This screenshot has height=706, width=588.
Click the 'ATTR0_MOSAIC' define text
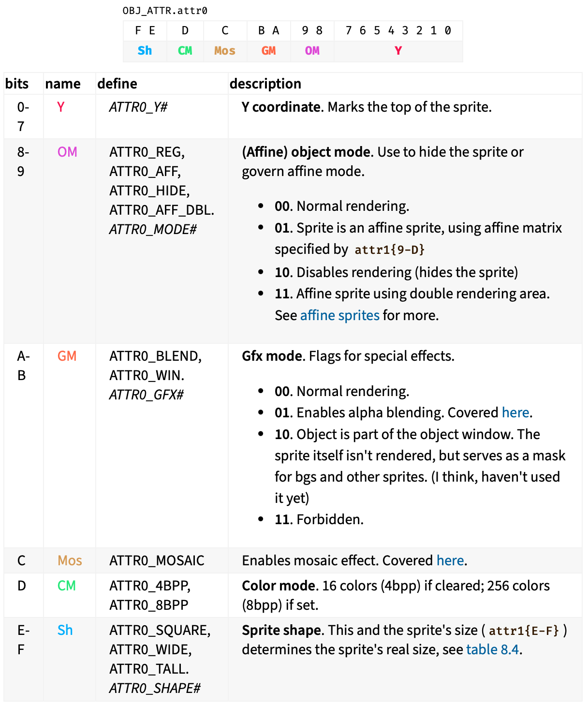tap(157, 560)
